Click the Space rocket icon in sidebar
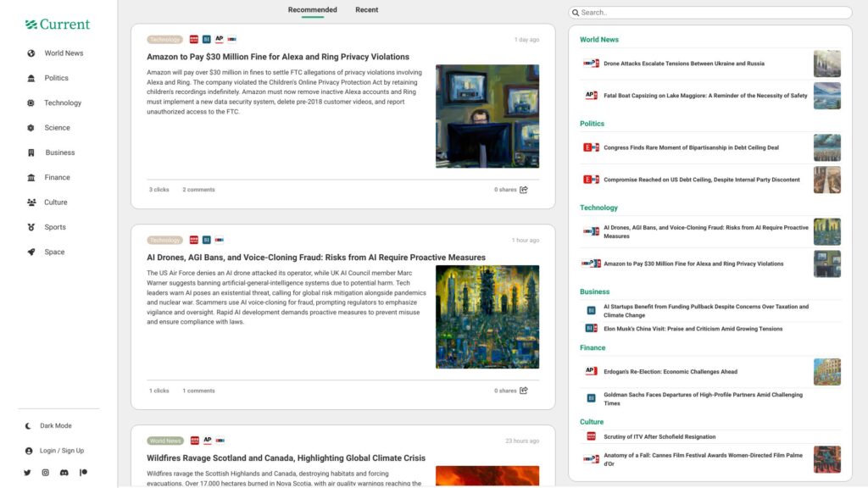Image resolution: width=868 pixels, height=488 pixels. click(31, 252)
